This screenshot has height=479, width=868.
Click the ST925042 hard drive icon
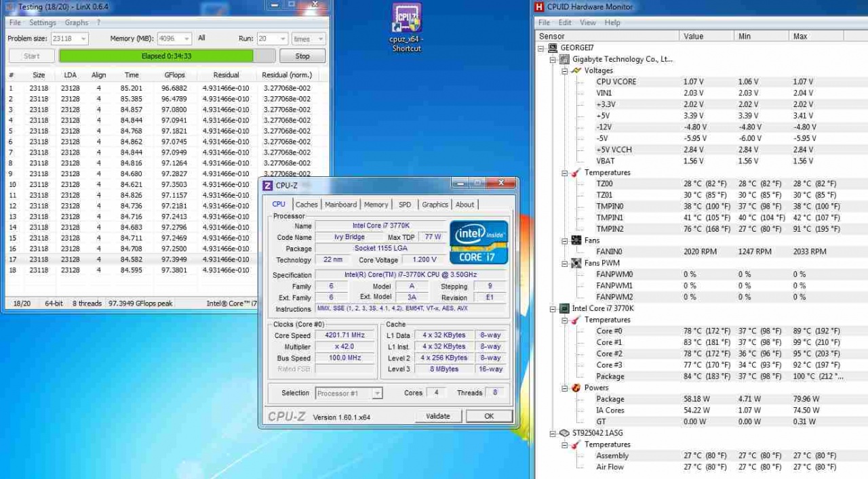coord(566,434)
